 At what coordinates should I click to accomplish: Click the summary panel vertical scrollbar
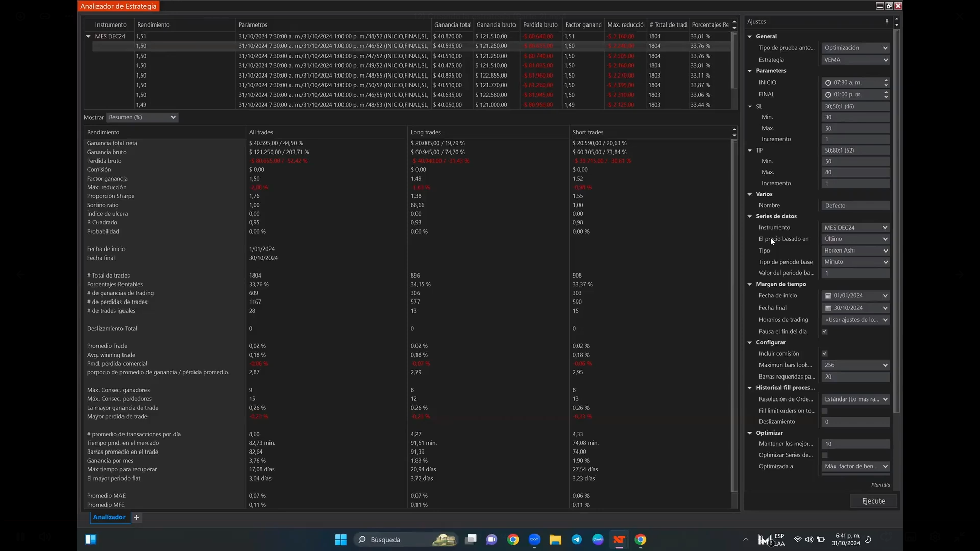coord(734,316)
